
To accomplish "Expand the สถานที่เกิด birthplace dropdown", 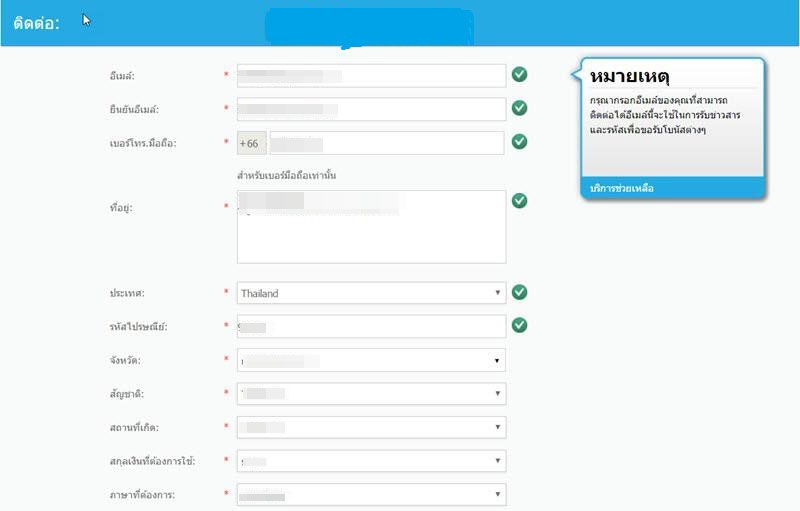I will click(x=370, y=428).
